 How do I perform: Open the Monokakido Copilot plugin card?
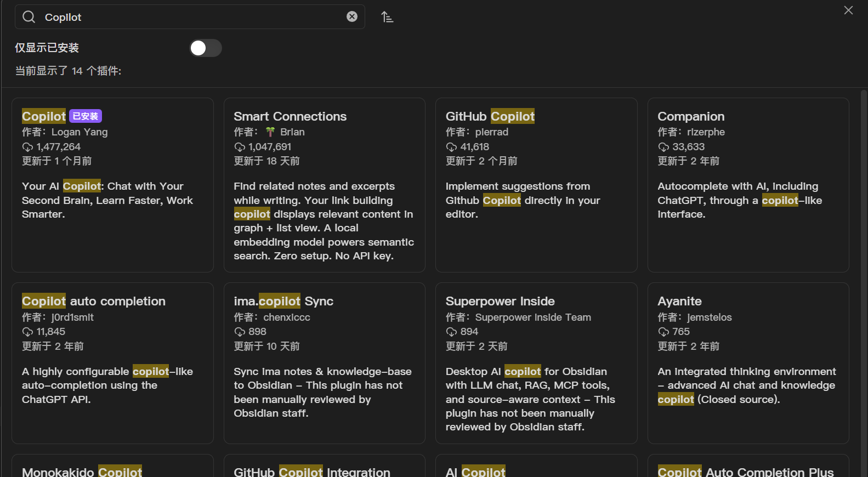click(112, 466)
